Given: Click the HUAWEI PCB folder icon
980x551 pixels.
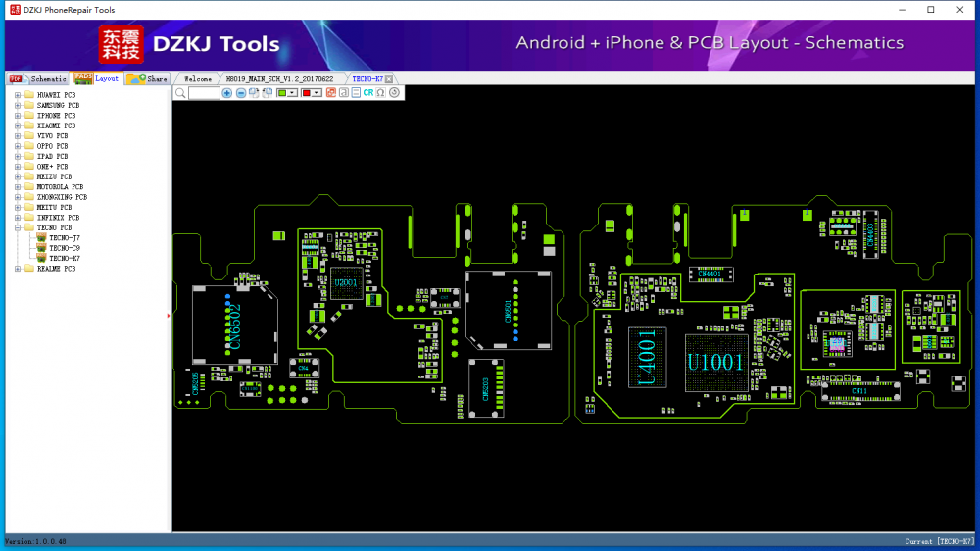Looking at the screenshot, I should click(x=28, y=95).
